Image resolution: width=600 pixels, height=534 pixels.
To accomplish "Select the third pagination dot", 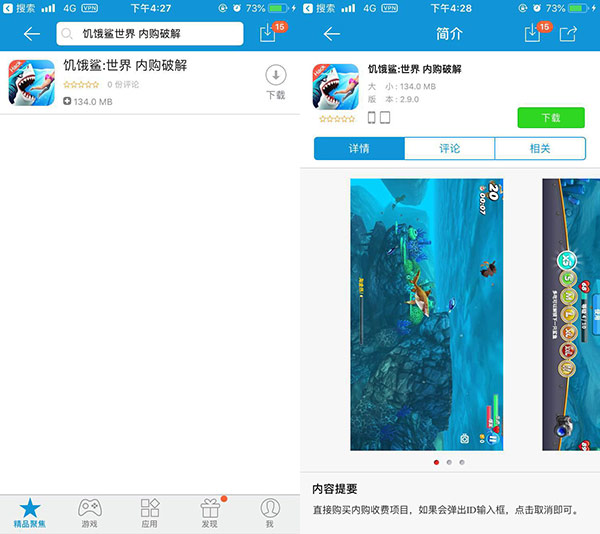I will tap(462, 462).
